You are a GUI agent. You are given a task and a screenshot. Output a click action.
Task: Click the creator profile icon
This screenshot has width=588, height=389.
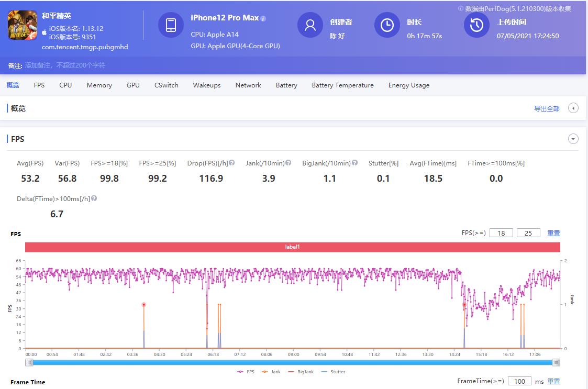(310, 25)
